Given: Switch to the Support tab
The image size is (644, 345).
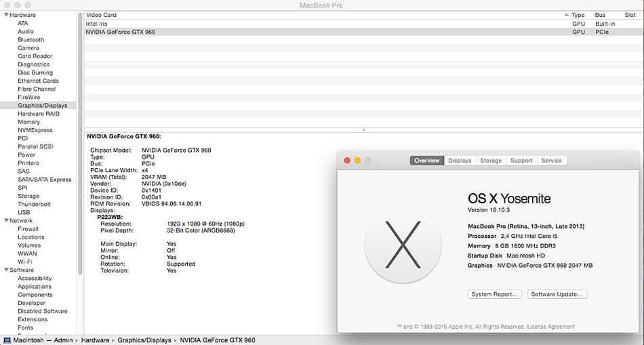Looking at the screenshot, I should [521, 161].
